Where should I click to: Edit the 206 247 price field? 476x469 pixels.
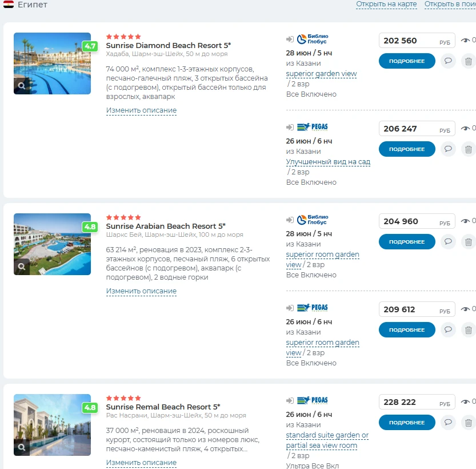click(x=417, y=129)
